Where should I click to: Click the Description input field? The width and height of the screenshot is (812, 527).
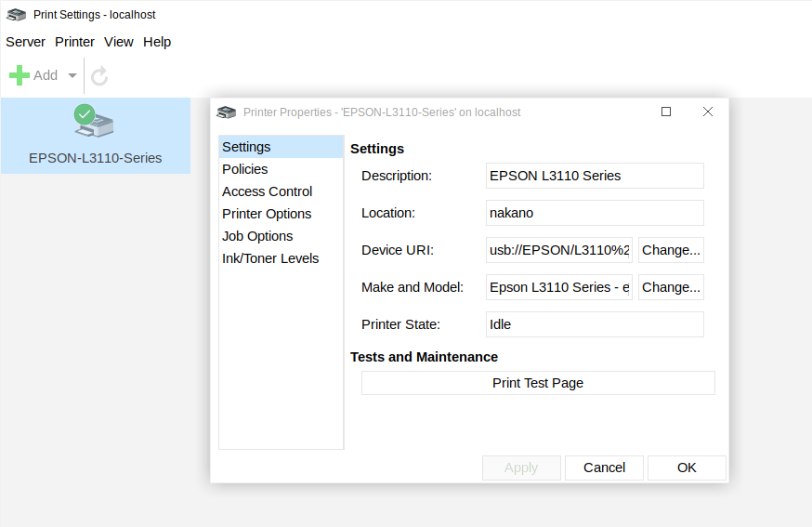tap(595, 176)
